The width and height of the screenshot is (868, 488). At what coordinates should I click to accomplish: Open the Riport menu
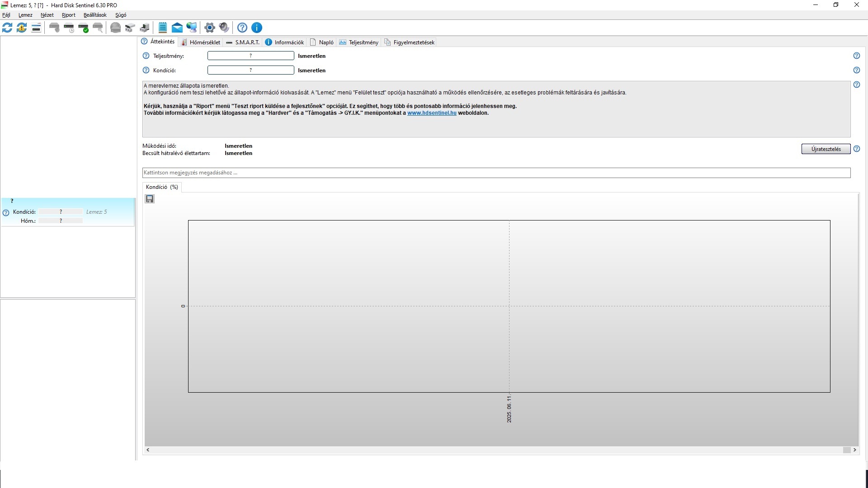69,15
